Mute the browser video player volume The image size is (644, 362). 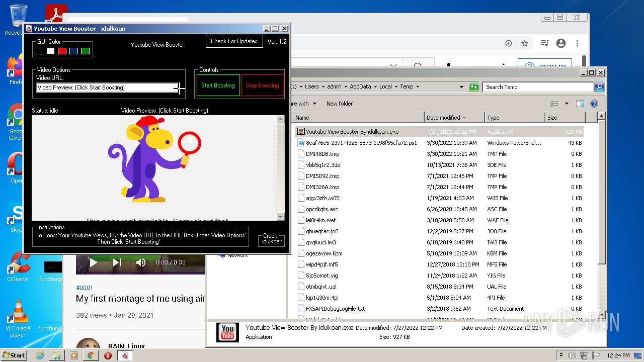coord(141,262)
